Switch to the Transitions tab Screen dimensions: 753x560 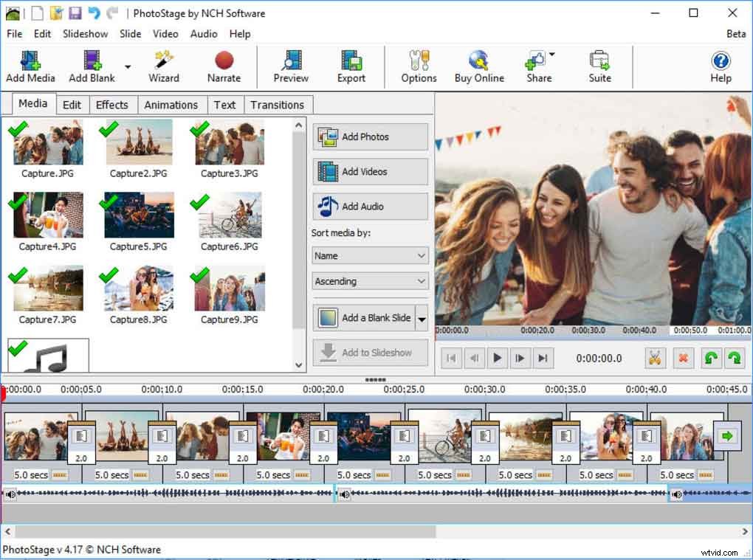278,105
